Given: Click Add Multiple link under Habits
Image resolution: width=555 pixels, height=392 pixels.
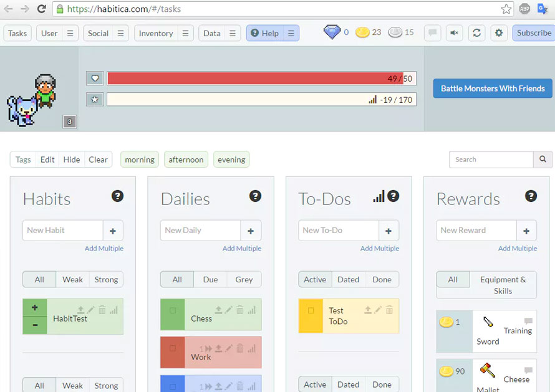Looking at the screenshot, I should tap(104, 248).
